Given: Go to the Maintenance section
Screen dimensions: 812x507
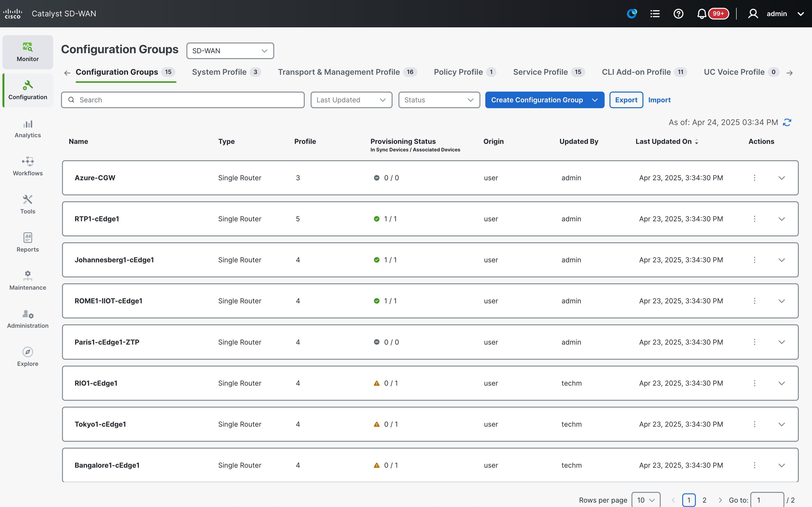Looking at the screenshot, I should [x=28, y=281].
